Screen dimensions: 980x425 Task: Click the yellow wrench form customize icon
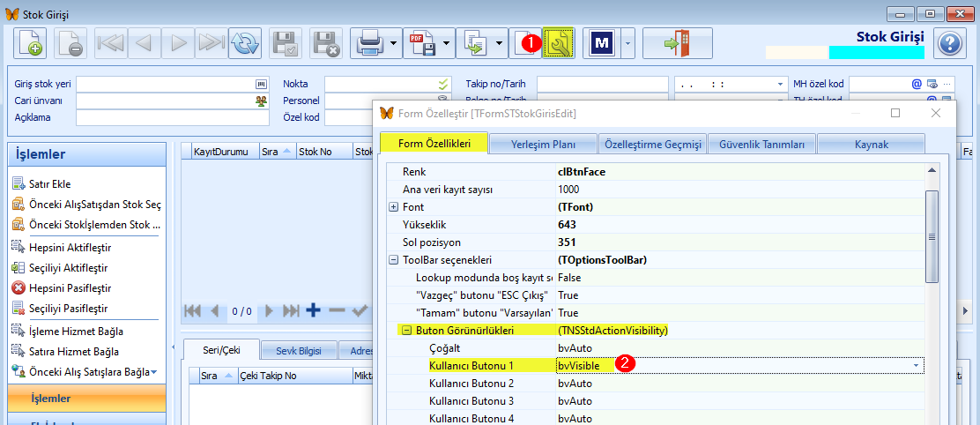pos(558,43)
